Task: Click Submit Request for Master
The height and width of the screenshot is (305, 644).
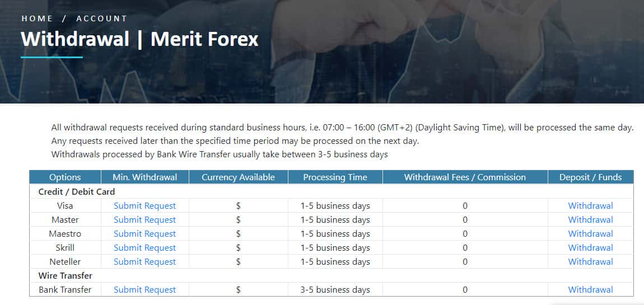Action: pos(144,220)
